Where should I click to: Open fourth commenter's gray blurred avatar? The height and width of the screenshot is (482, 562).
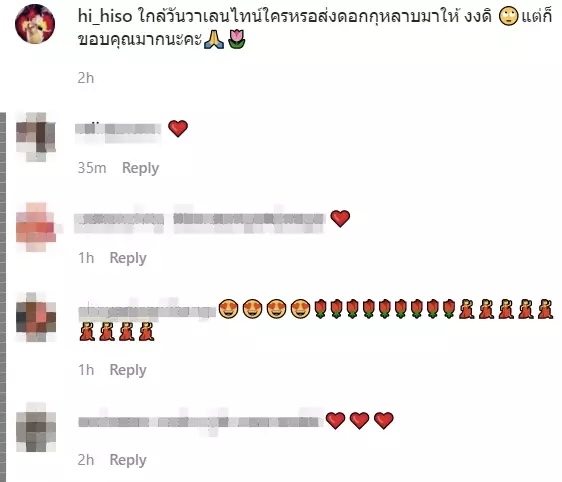pos(36,427)
